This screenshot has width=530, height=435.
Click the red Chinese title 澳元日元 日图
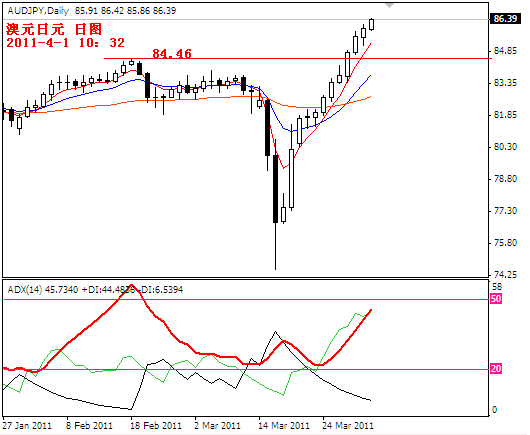click(54, 29)
